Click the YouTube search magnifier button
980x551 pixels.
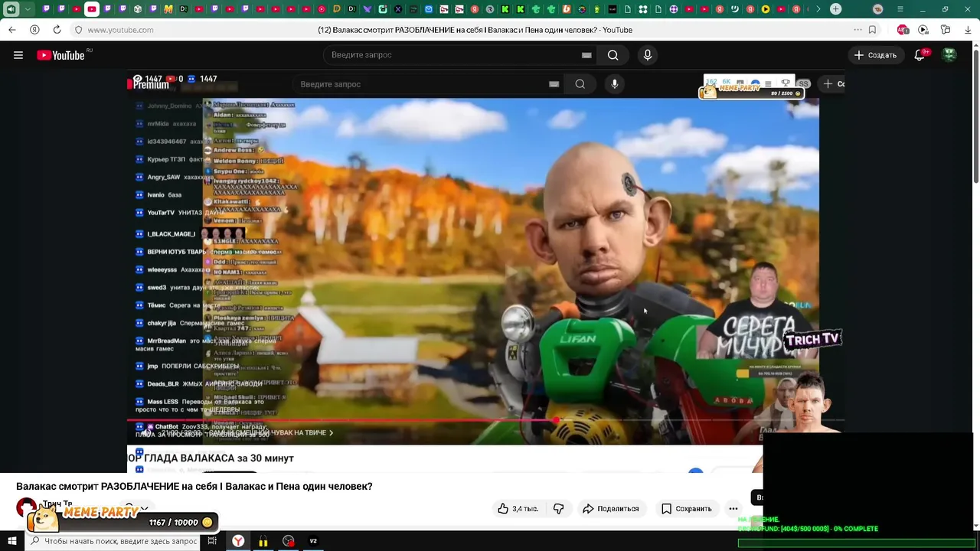[x=612, y=55]
